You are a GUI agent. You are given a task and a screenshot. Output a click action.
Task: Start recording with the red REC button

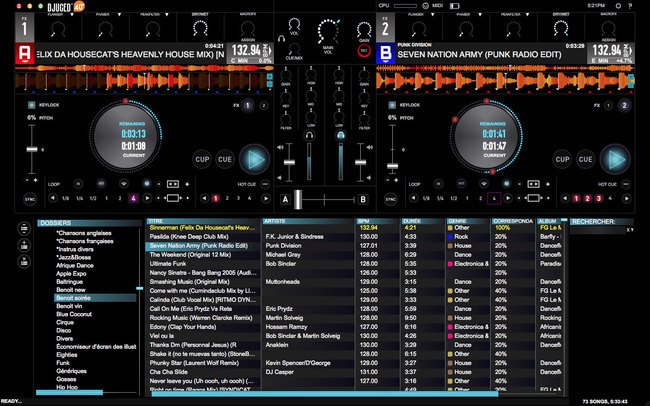[x=364, y=51]
